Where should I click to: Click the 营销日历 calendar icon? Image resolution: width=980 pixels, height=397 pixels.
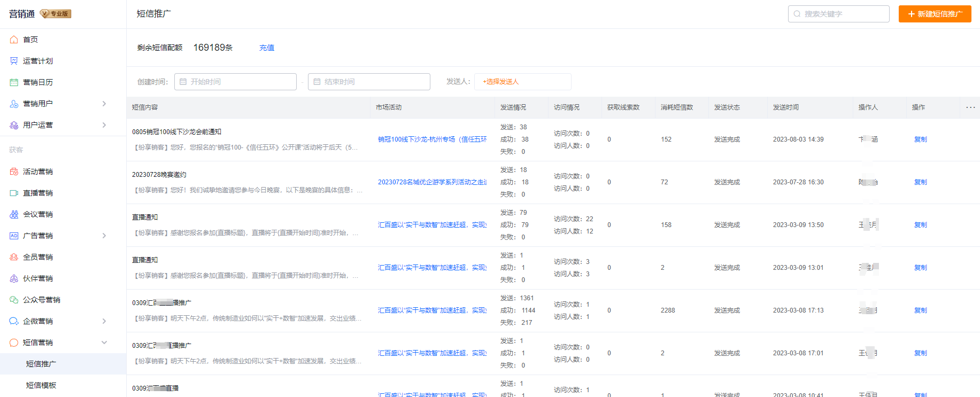[14, 82]
